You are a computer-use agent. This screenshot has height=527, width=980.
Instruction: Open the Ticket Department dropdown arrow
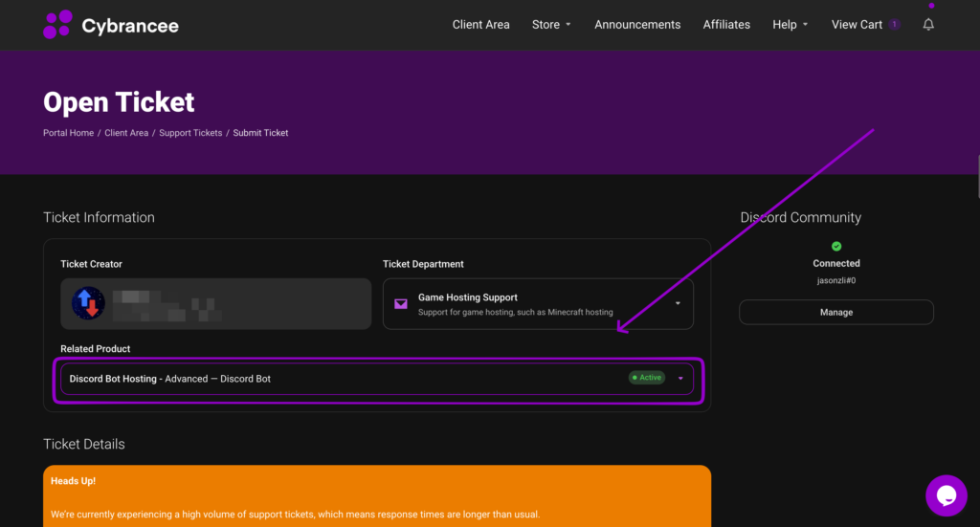[678, 303]
